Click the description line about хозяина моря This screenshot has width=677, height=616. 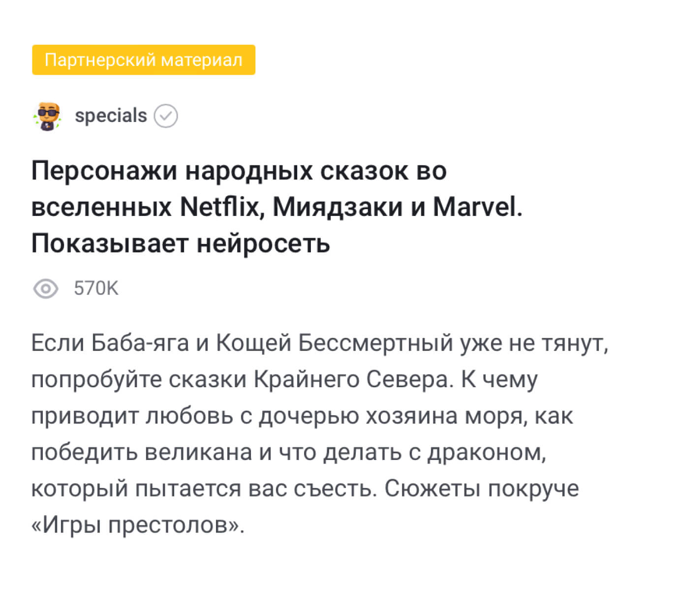point(302,416)
